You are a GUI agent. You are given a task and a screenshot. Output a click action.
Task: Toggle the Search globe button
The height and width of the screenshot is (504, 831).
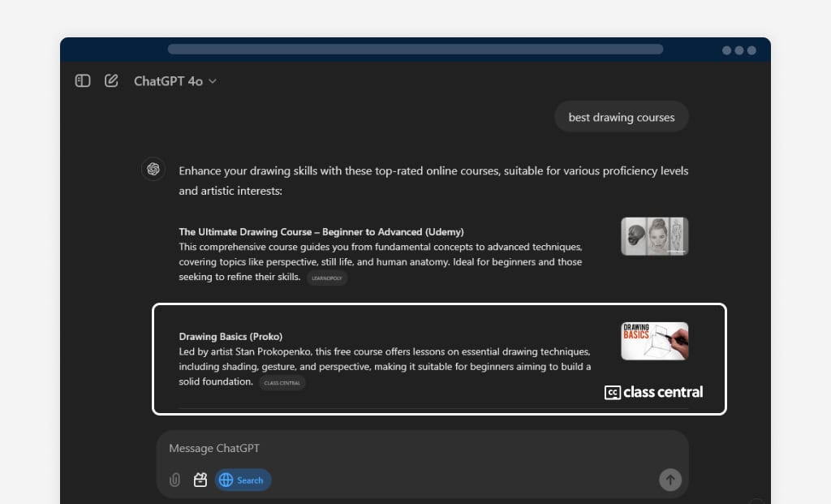243,480
